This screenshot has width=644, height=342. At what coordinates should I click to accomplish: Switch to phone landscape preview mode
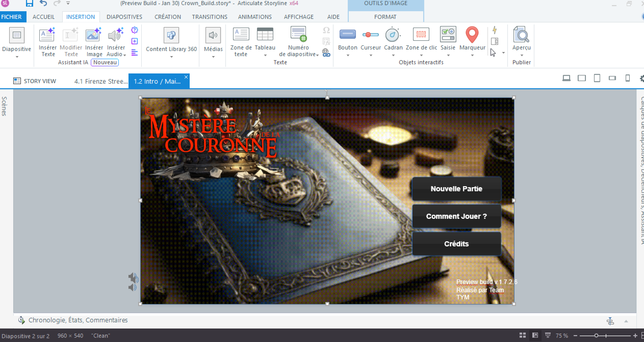pos(612,78)
